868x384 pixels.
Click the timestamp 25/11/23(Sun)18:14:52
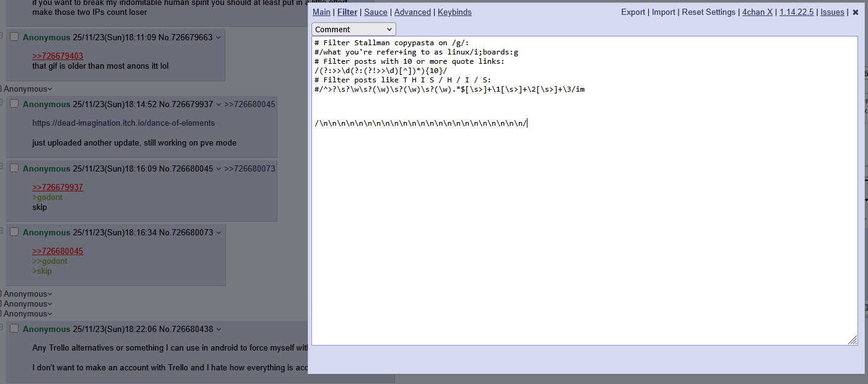coord(115,104)
